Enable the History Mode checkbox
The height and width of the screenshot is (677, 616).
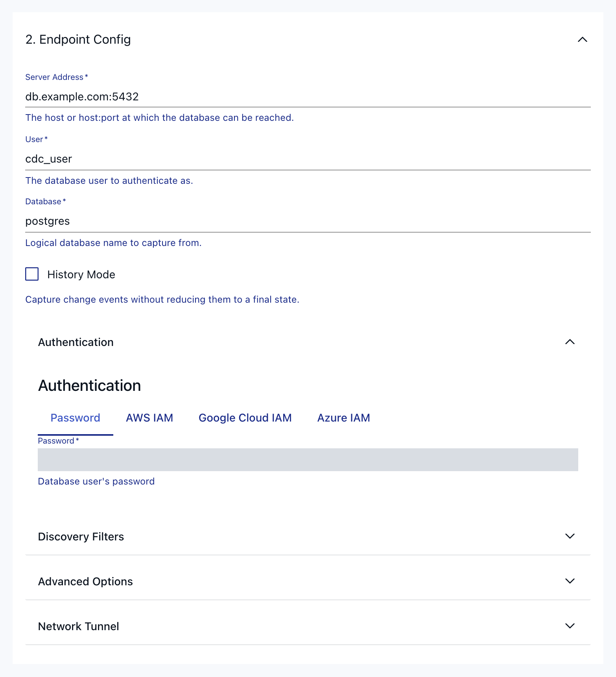pos(32,274)
